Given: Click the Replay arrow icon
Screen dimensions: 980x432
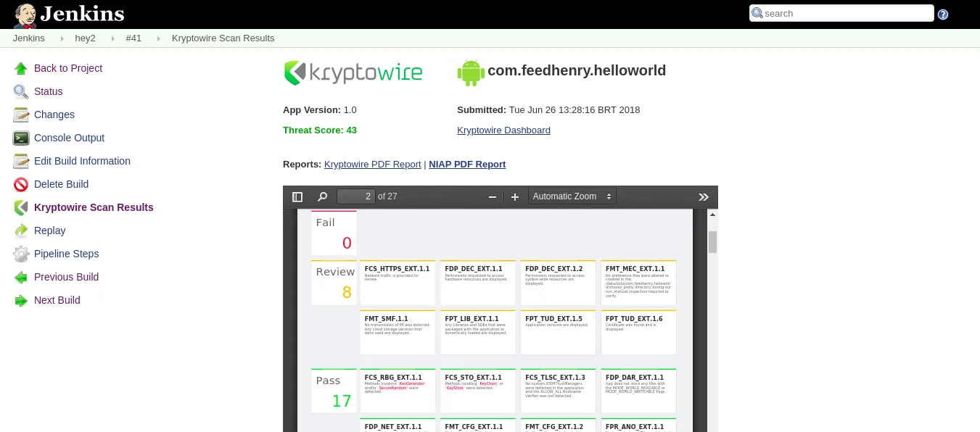Looking at the screenshot, I should tap(21, 230).
